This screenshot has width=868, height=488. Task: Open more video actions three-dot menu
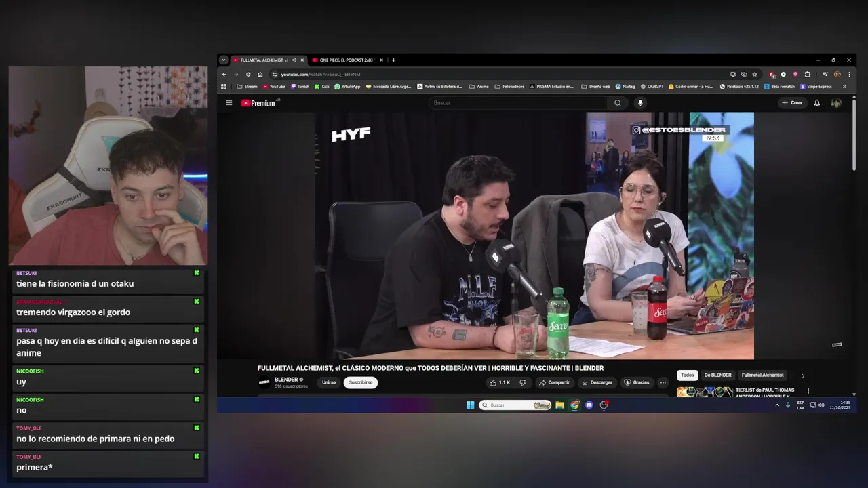pyautogui.click(x=663, y=382)
